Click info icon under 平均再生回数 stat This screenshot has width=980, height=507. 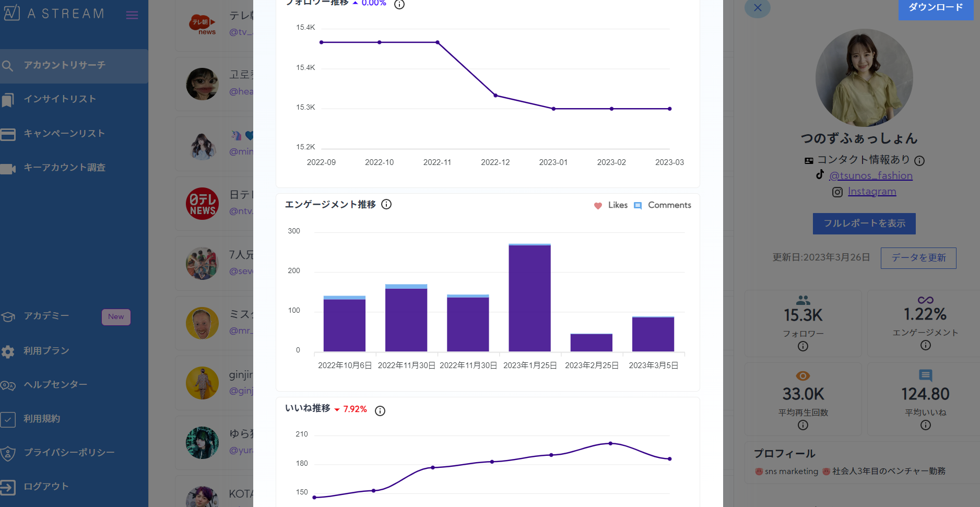[x=803, y=425]
